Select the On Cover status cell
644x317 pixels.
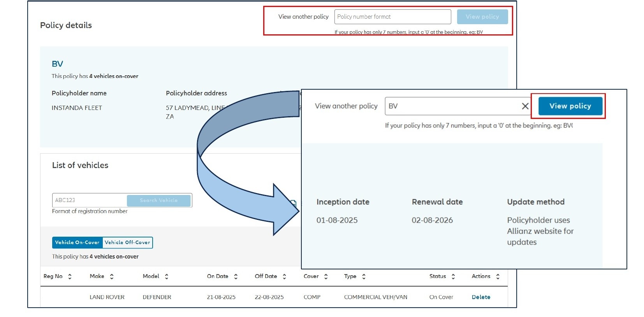[x=441, y=297]
